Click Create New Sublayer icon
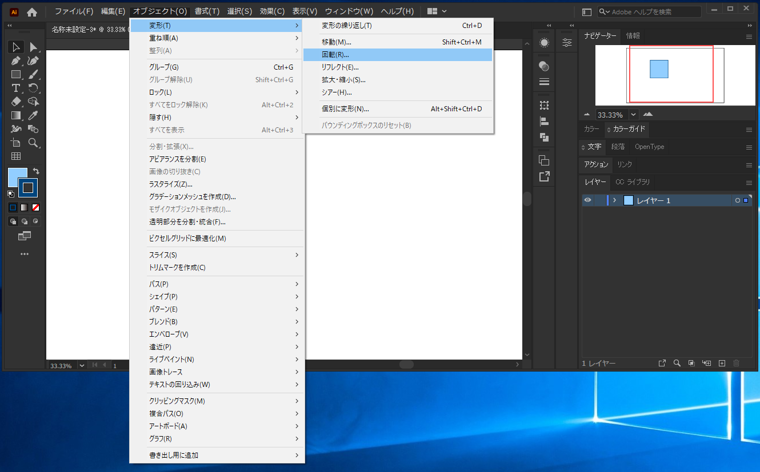 (x=707, y=363)
